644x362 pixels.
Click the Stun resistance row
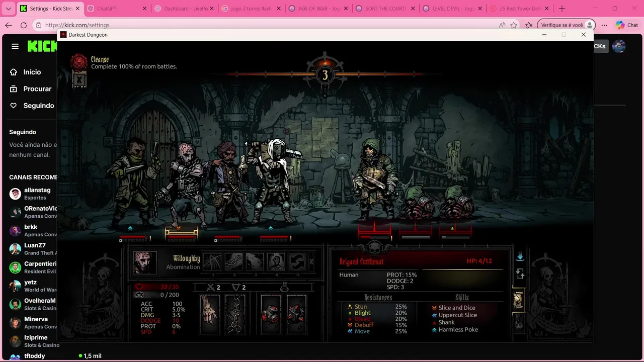coord(377,307)
